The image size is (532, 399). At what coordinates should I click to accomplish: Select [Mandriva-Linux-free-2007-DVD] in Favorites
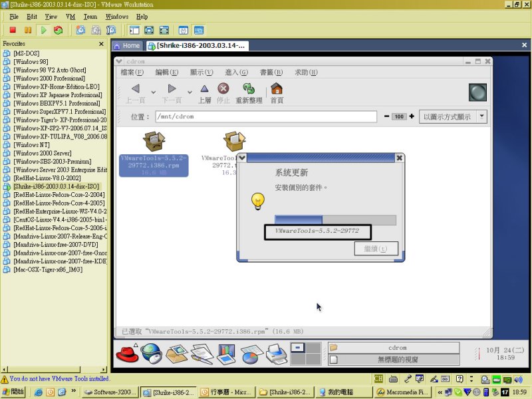point(56,244)
